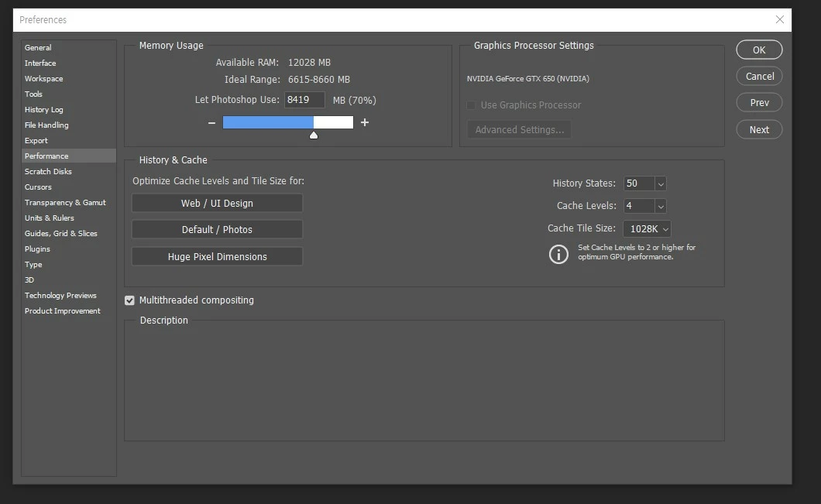The height and width of the screenshot is (504, 821).
Task: Click the Cancel button
Action: (x=759, y=77)
